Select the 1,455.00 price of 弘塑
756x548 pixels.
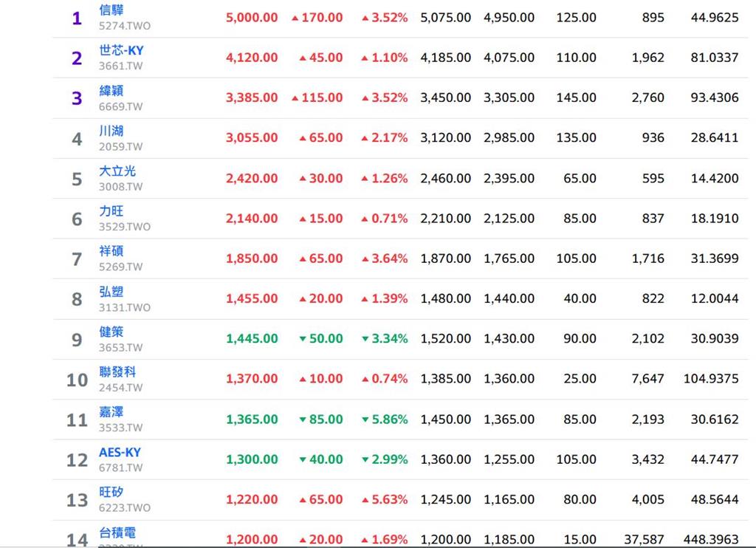point(252,298)
